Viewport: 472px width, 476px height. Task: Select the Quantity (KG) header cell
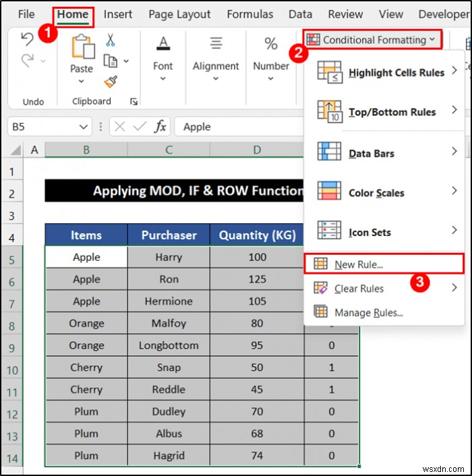pos(257,235)
